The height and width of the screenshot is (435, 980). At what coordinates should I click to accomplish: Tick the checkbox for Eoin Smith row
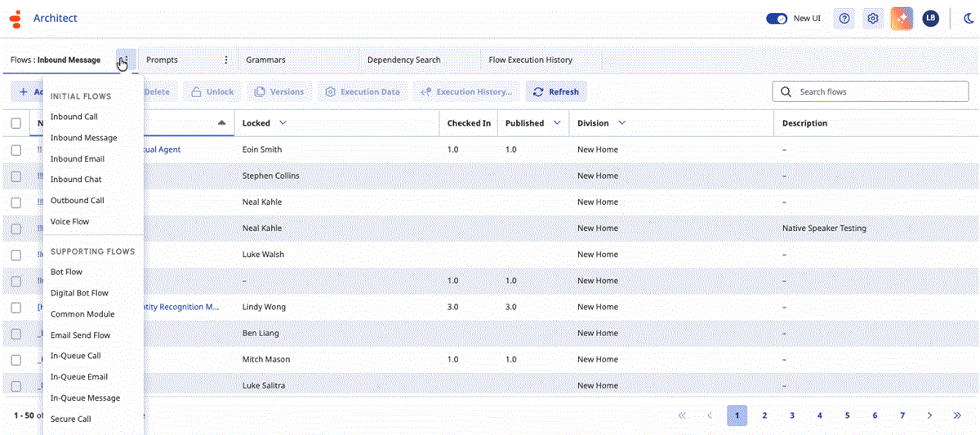pyautogui.click(x=16, y=150)
